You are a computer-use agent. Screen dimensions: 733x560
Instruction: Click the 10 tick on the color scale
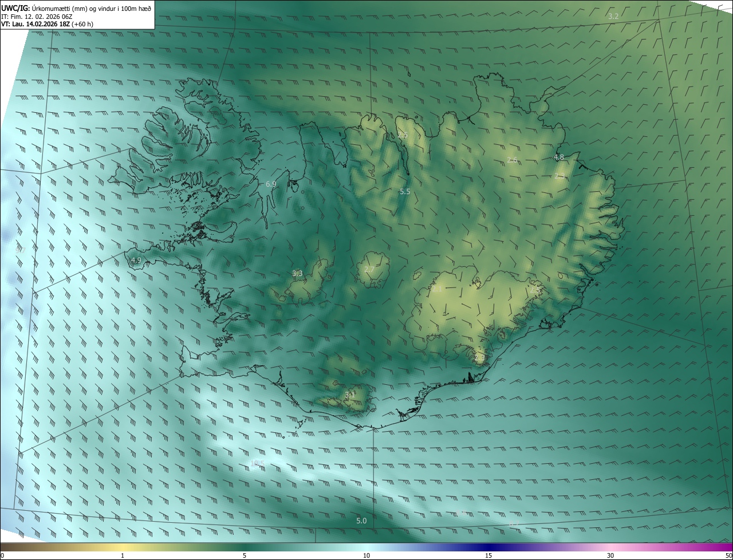(366, 555)
